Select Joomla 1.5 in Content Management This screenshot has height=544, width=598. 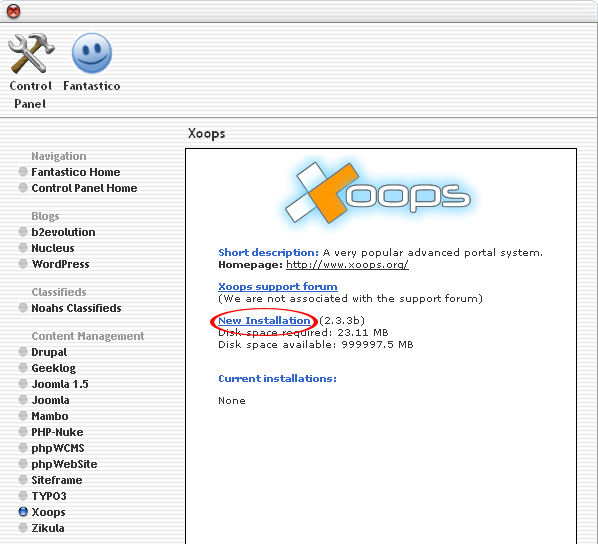tap(60, 384)
